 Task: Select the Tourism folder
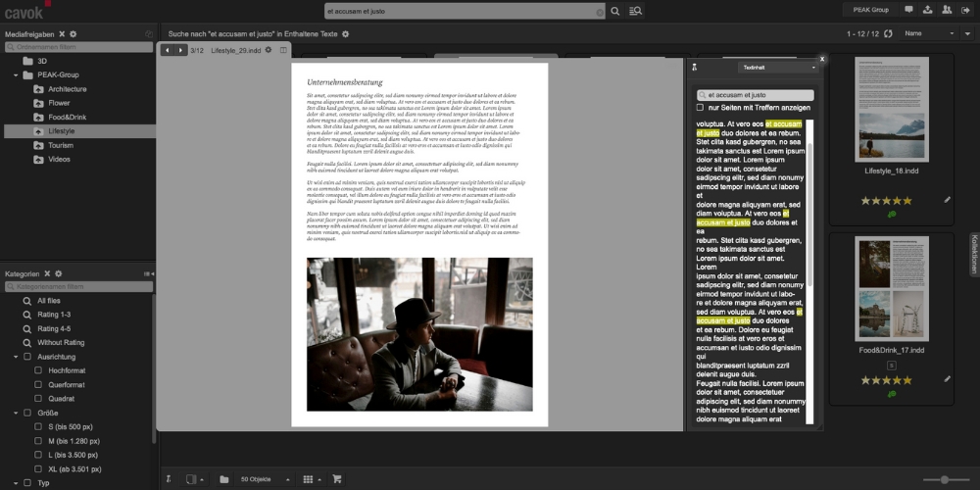point(61,145)
